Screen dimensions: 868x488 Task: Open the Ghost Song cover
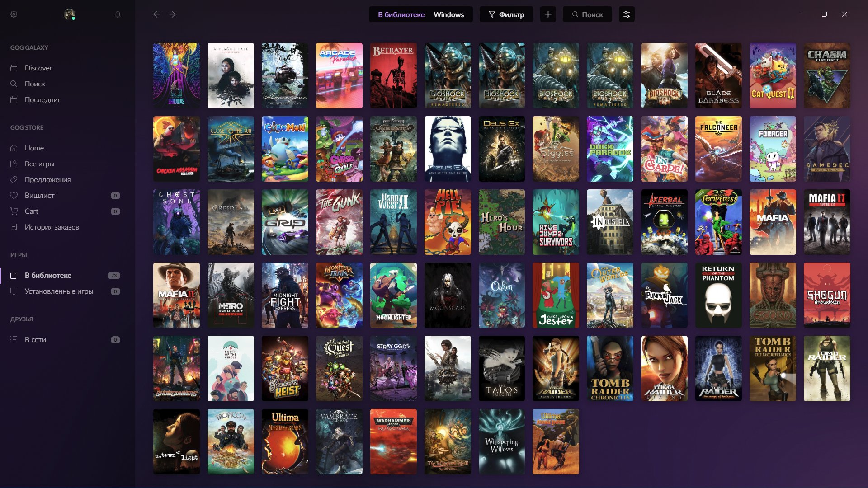tap(176, 222)
